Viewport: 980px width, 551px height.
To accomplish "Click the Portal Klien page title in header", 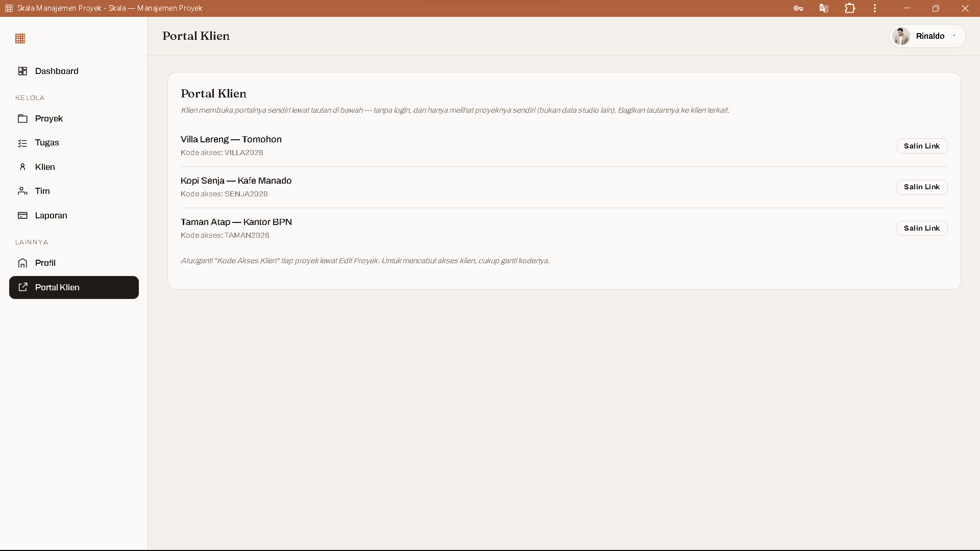I will tap(196, 36).
